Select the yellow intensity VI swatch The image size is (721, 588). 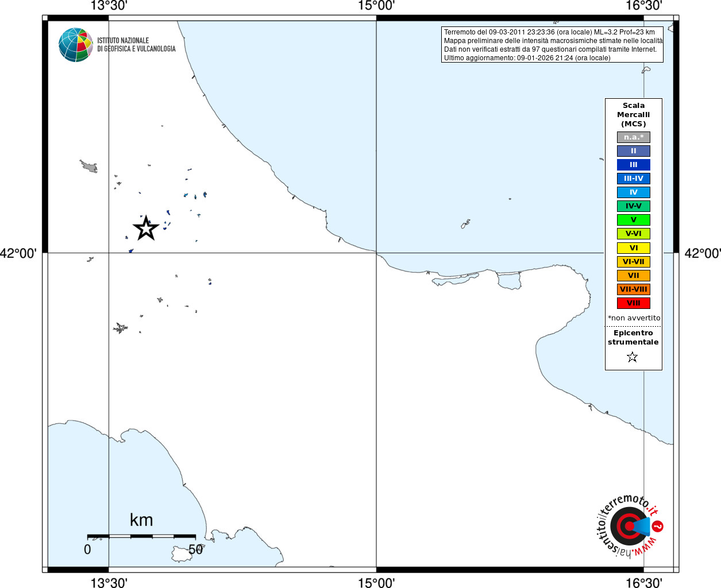[x=634, y=248]
